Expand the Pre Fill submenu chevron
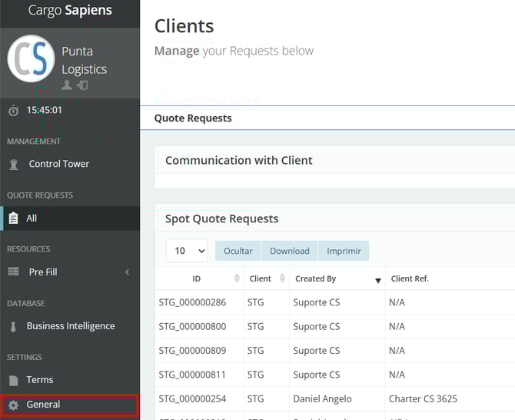 coord(127,272)
